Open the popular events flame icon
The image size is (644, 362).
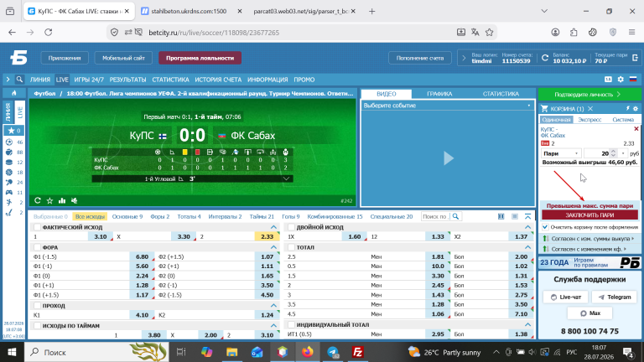coord(14,93)
